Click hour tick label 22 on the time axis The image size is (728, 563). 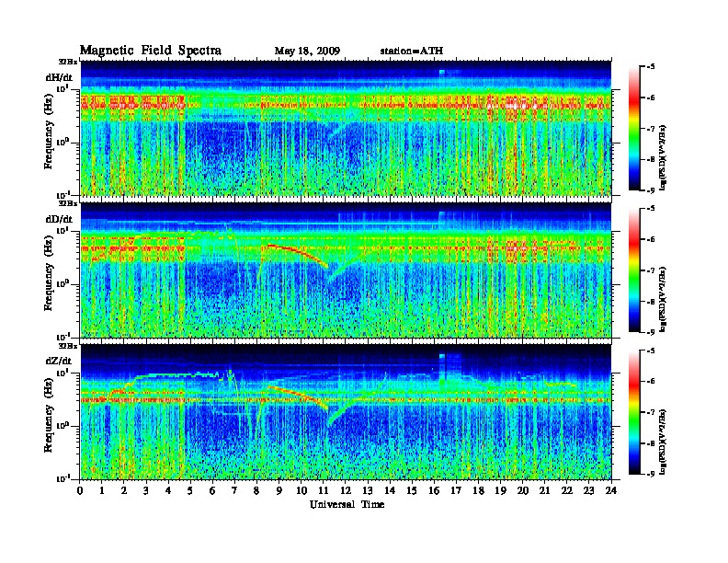click(567, 490)
